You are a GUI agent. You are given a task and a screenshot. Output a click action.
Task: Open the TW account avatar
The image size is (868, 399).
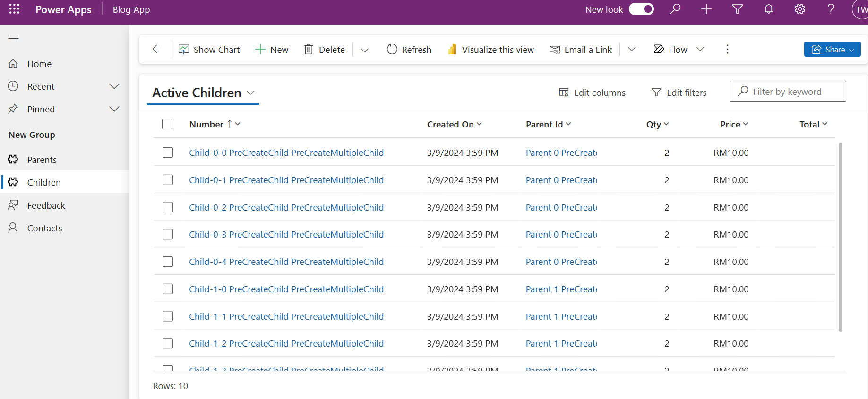point(860,9)
